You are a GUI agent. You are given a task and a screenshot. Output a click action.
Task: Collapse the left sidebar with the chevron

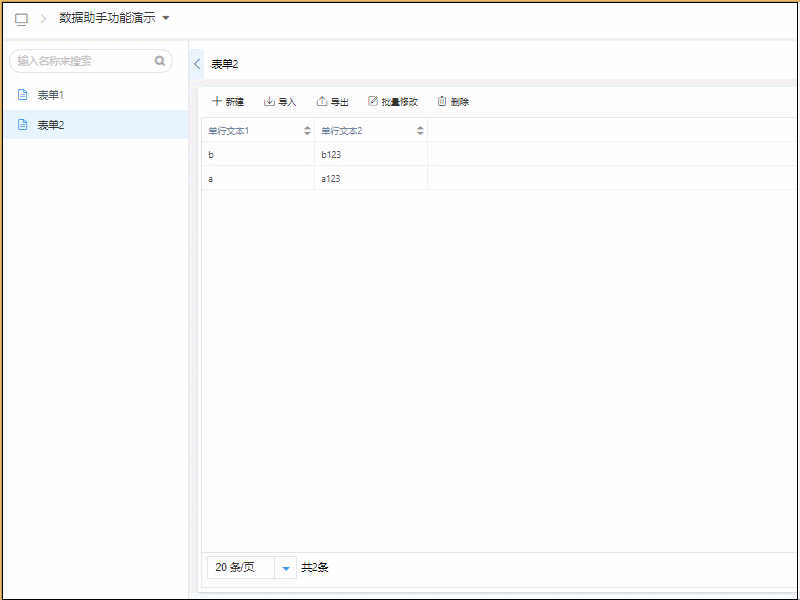pyautogui.click(x=197, y=64)
